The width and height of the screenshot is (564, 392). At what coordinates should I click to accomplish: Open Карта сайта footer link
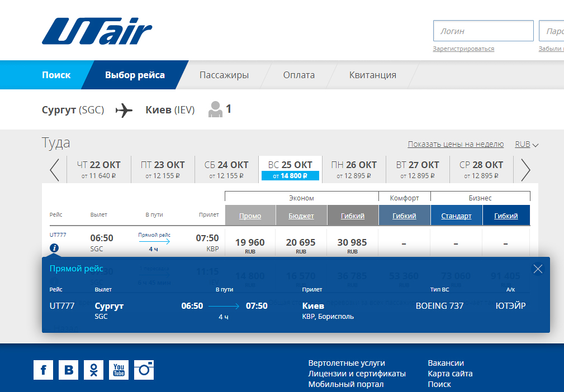(x=450, y=374)
